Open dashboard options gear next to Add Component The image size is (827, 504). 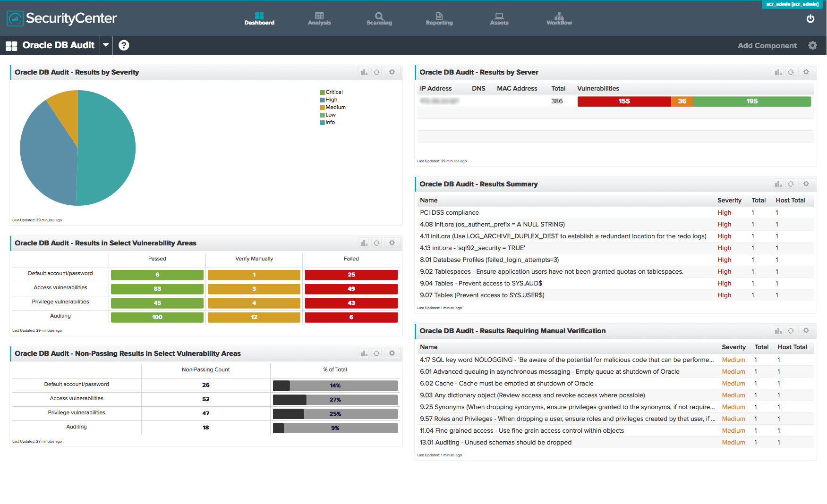click(812, 45)
